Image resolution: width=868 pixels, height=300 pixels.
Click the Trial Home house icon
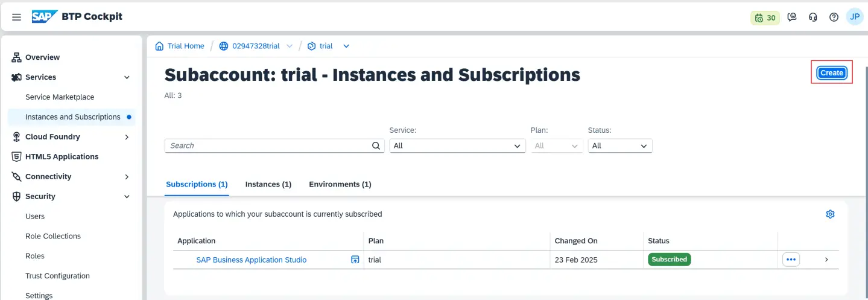tap(159, 46)
